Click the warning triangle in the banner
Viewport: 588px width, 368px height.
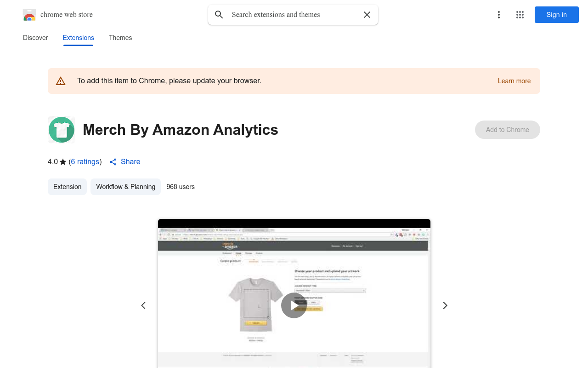pyautogui.click(x=61, y=80)
